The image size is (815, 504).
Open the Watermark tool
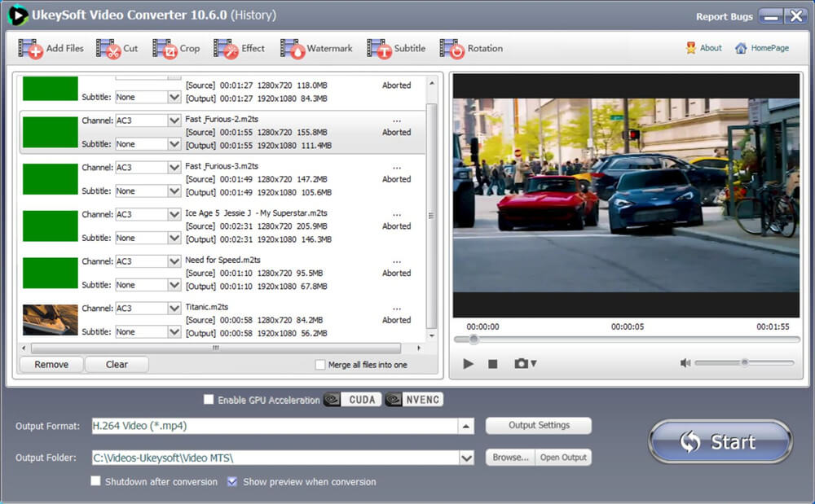click(x=316, y=49)
